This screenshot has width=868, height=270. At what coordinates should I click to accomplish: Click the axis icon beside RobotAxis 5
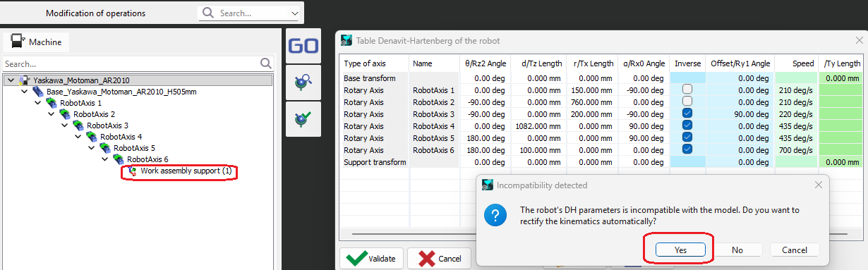[105, 149]
